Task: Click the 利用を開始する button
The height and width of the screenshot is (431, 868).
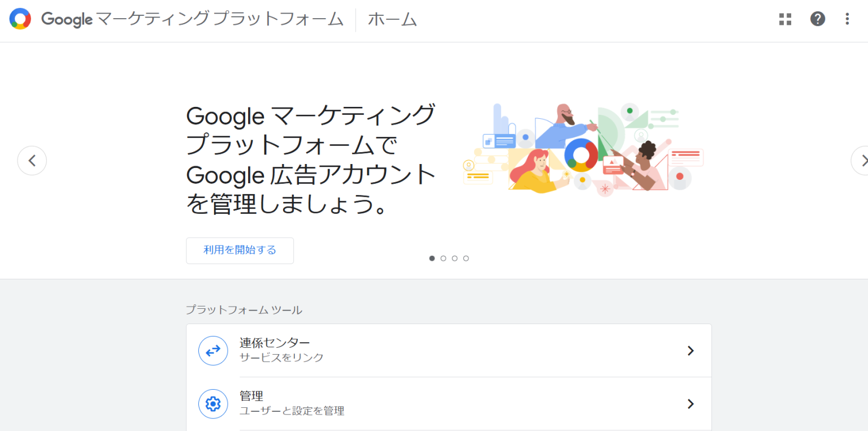Action: point(240,251)
